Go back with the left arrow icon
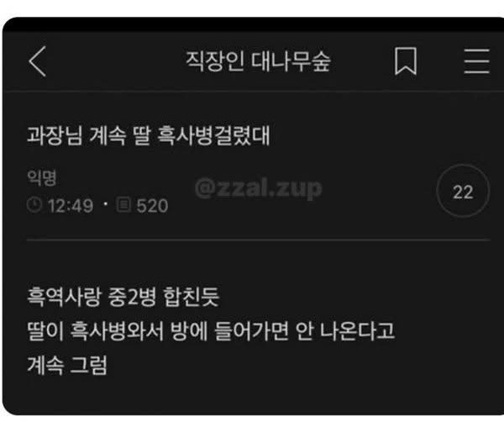504x433 pixels. click(38, 61)
